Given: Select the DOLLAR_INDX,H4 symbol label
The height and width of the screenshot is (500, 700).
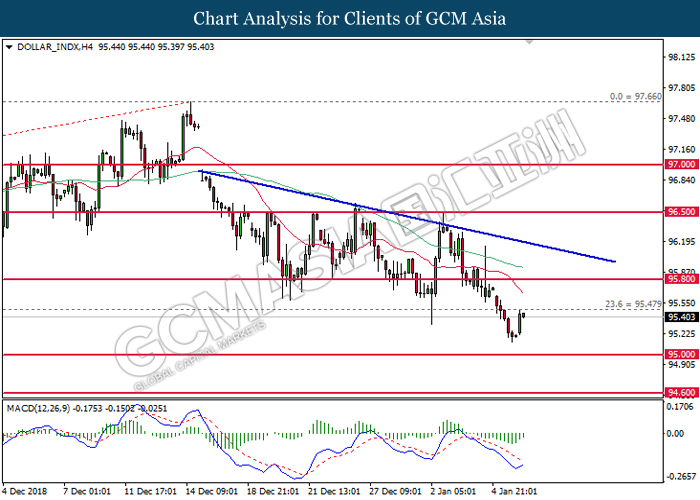Looking at the screenshot, I should pos(55,47).
